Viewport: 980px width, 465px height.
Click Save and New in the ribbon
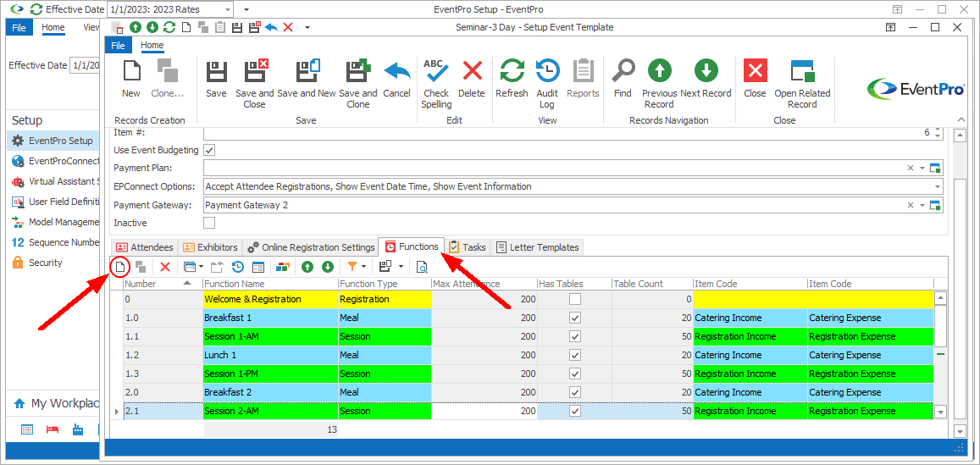tap(307, 78)
